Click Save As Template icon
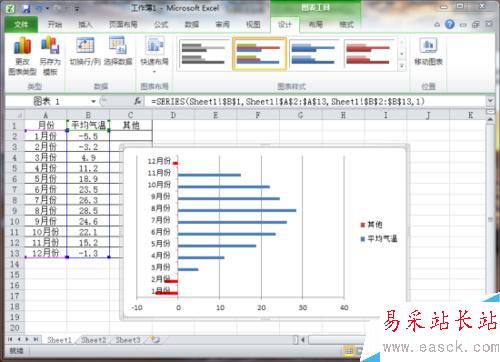 click(x=50, y=56)
